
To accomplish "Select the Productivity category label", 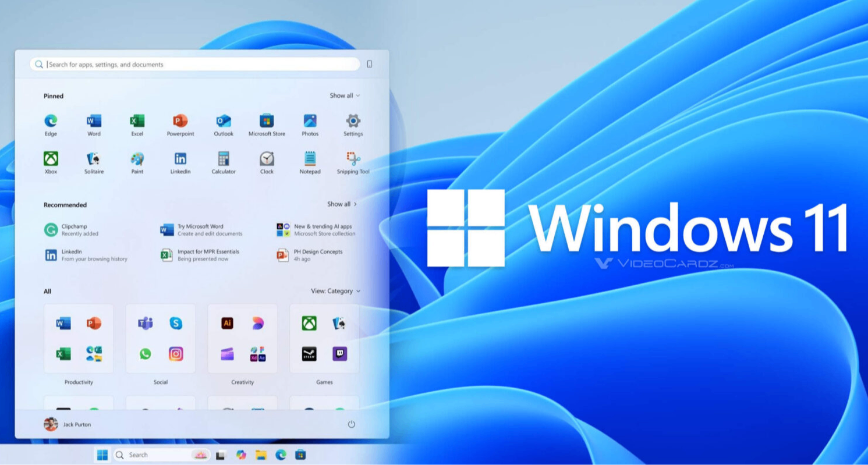I will tap(79, 382).
